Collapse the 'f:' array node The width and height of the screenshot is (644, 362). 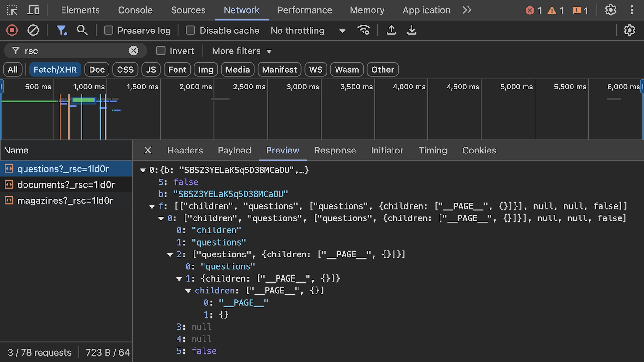(152, 207)
